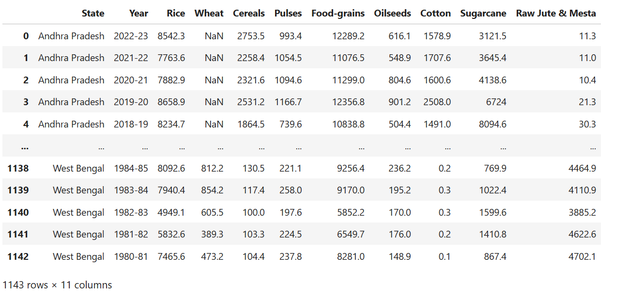Click the Raw Jute value 4702.1

click(x=582, y=256)
